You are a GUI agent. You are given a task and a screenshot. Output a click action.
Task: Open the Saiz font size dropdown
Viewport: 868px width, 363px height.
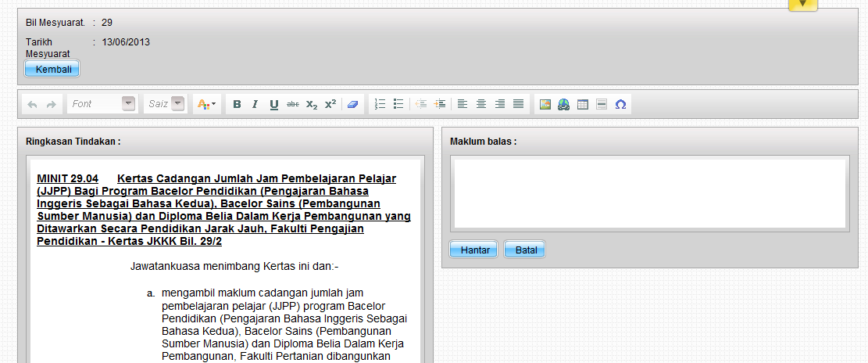pos(164,103)
